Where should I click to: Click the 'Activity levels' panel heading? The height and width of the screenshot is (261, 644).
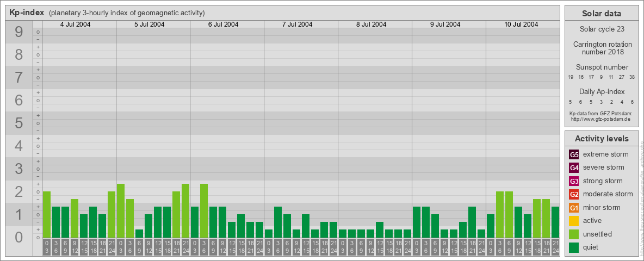(602, 139)
